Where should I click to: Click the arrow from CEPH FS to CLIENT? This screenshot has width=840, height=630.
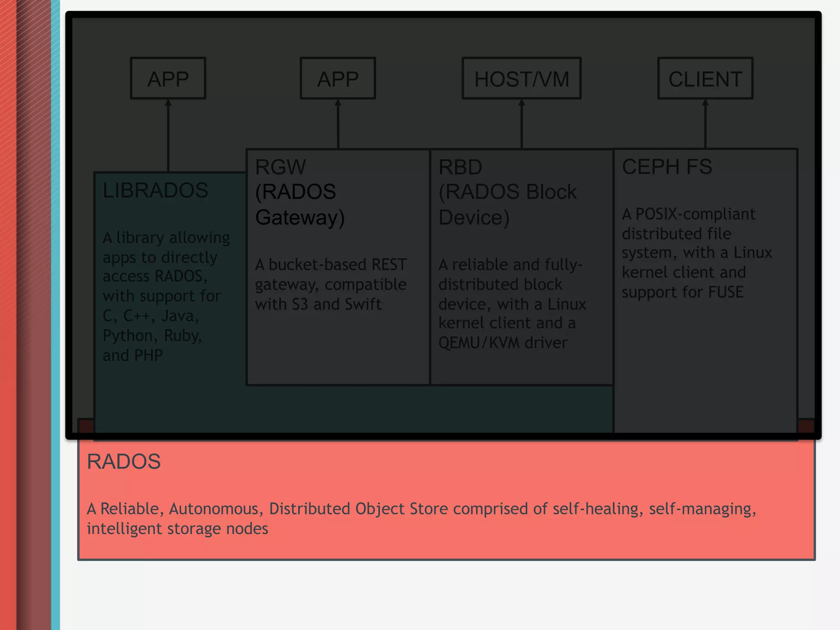[705, 124]
